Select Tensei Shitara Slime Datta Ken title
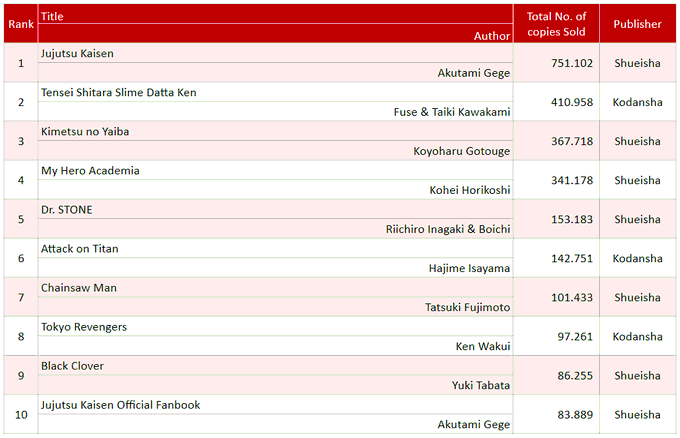680x438 pixels. tap(118, 92)
